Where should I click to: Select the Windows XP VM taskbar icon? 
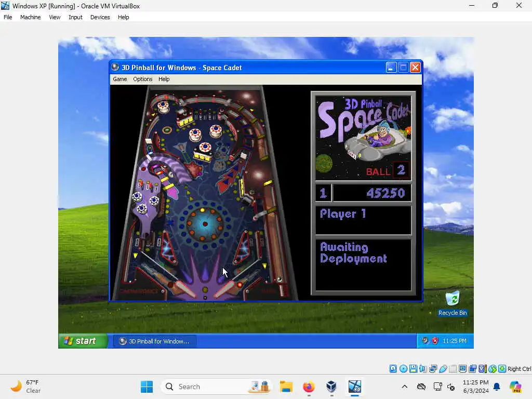(354, 387)
